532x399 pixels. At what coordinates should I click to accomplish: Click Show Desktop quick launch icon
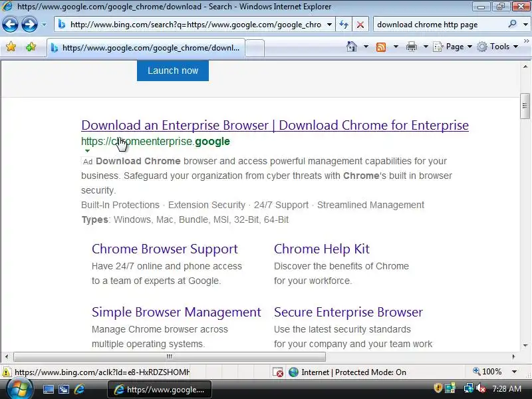[x=48, y=389]
